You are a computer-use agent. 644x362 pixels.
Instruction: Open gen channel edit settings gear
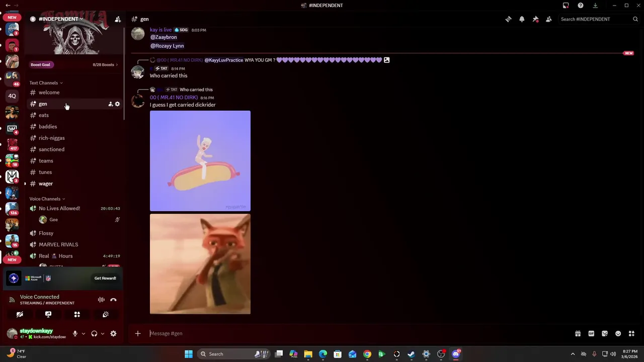click(x=117, y=104)
